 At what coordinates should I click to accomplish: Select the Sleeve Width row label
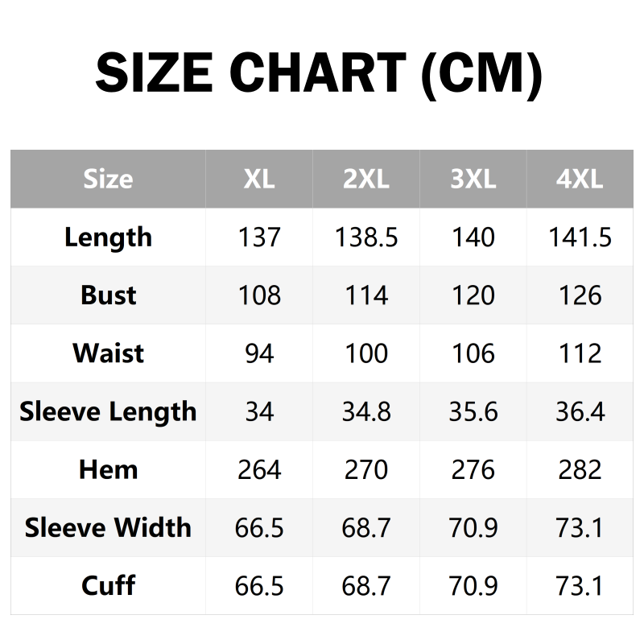tap(108, 527)
